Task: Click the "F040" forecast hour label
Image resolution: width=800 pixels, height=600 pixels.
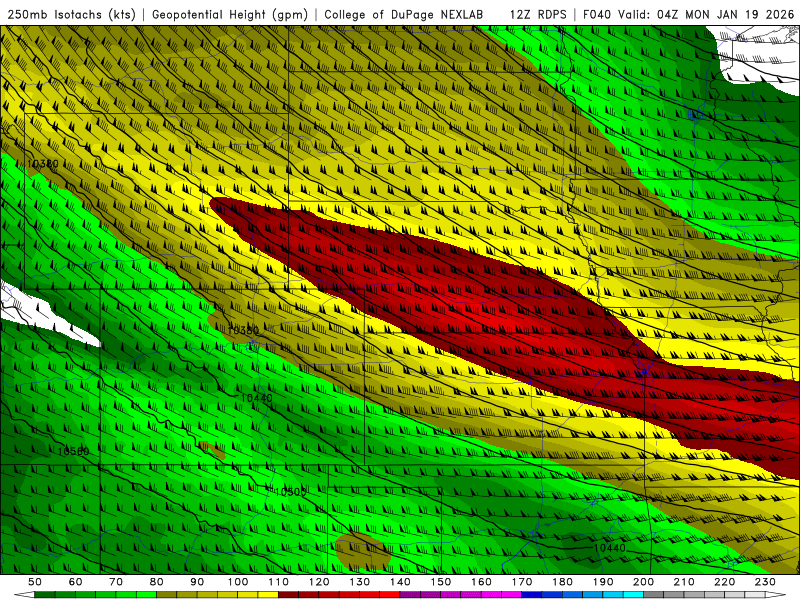Action: (x=597, y=15)
